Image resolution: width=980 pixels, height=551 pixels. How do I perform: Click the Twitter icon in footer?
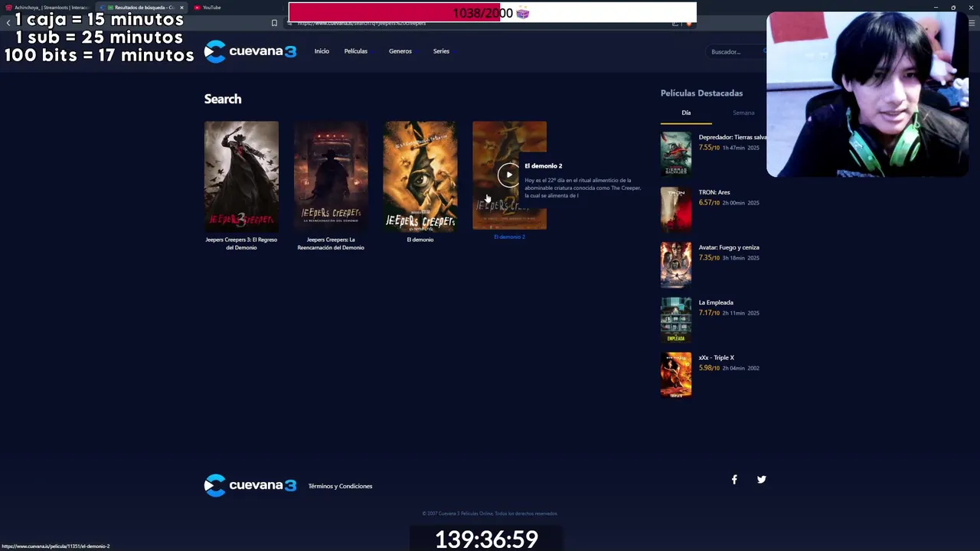click(762, 480)
